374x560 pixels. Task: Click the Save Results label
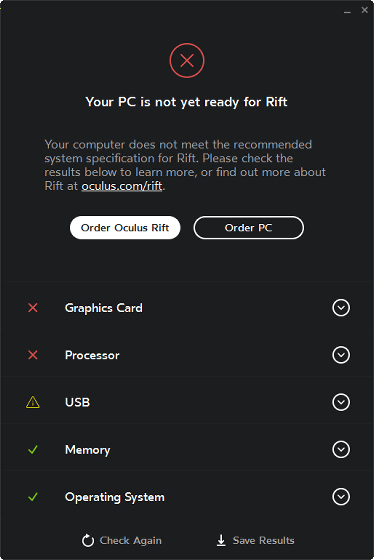(264, 540)
